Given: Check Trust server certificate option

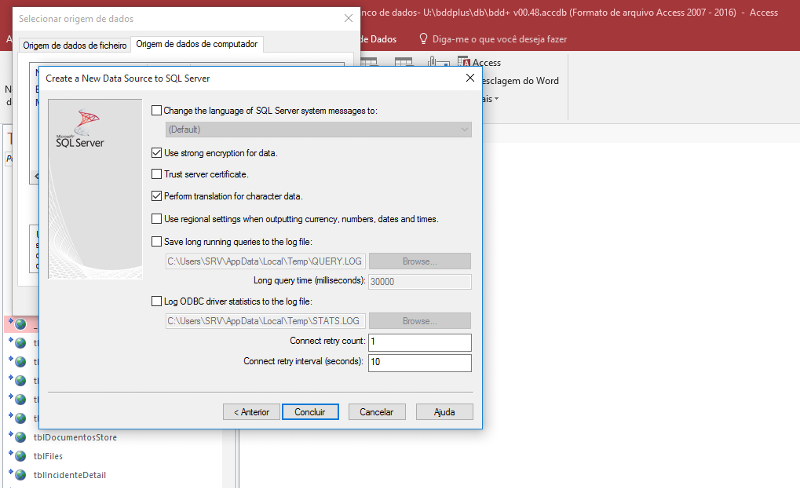Looking at the screenshot, I should click(157, 174).
